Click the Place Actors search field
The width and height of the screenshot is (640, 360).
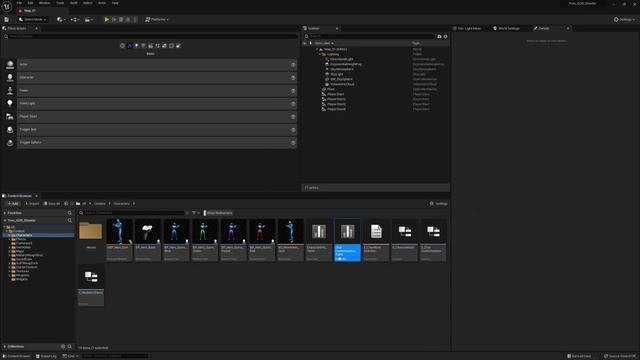pyautogui.click(x=150, y=36)
